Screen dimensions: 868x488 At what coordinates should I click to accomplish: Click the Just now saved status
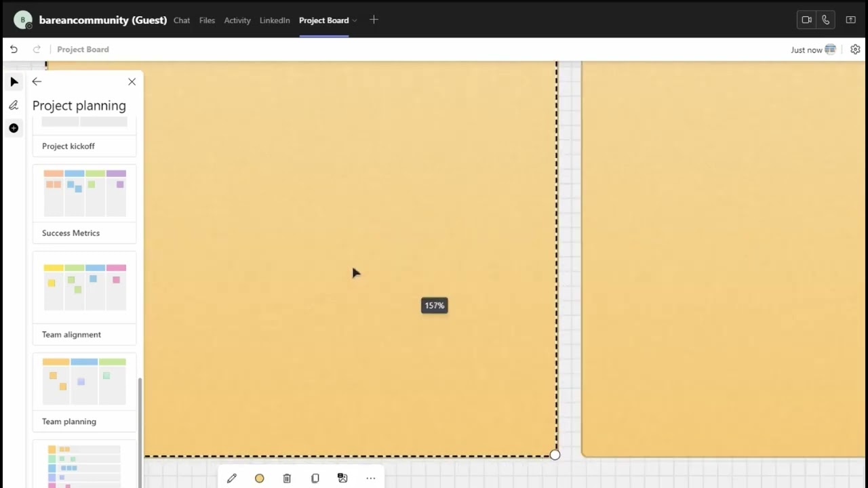pyautogui.click(x=806, y=49)
